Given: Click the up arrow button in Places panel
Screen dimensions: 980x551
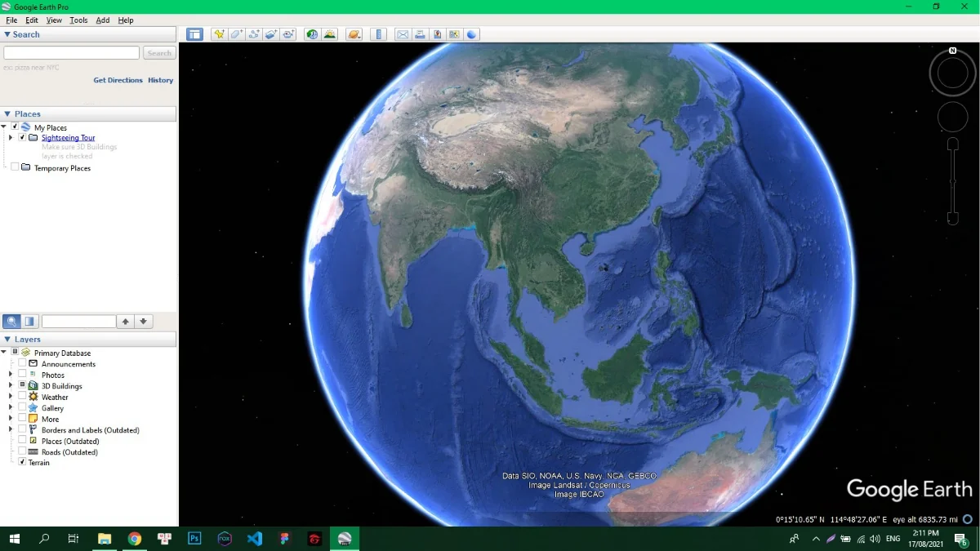Looking at the screenshot, I should [x=125, y=322].
